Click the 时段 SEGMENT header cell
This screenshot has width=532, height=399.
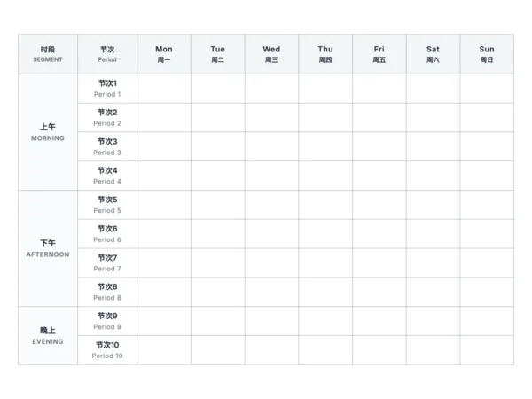point(48,54)
